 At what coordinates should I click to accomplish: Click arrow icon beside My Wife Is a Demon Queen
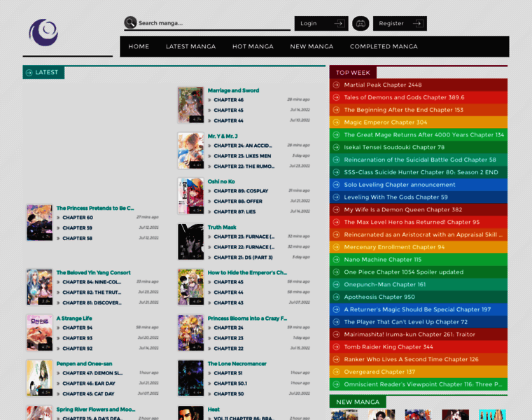pos(336,210)
